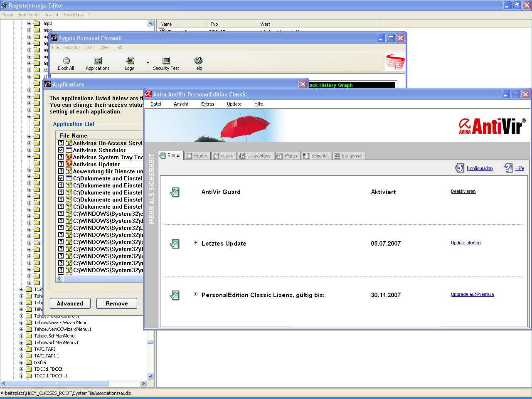Toggle Antivirus On-Access Service access checkbox
The height and width of the screenshot is (399, 532).
click(61, 143)
